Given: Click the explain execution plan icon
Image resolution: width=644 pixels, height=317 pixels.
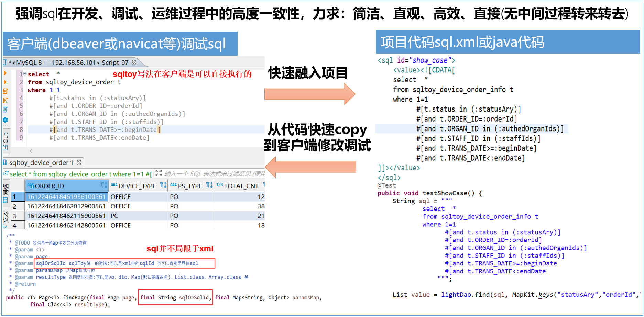Looking at the screenshot, I should (6, 110).
